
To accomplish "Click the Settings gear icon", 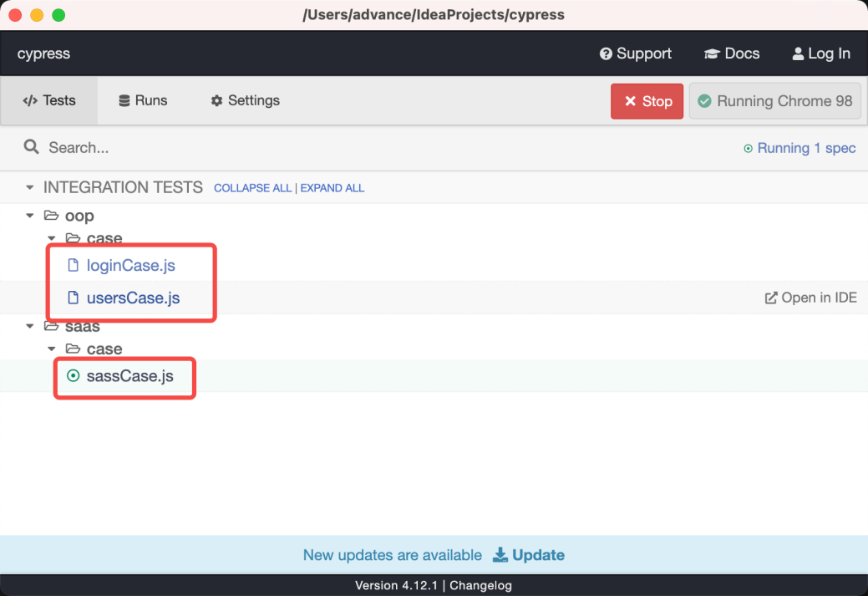I will click(216, 100).
